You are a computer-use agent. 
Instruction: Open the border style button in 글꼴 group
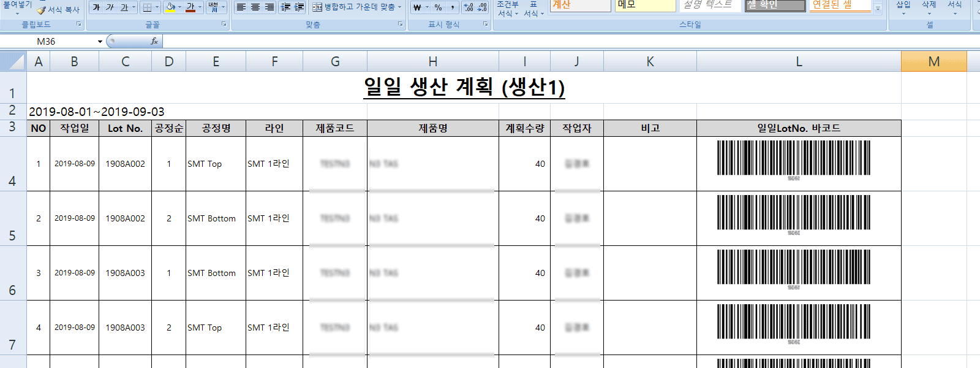click(x=147, y=7)
